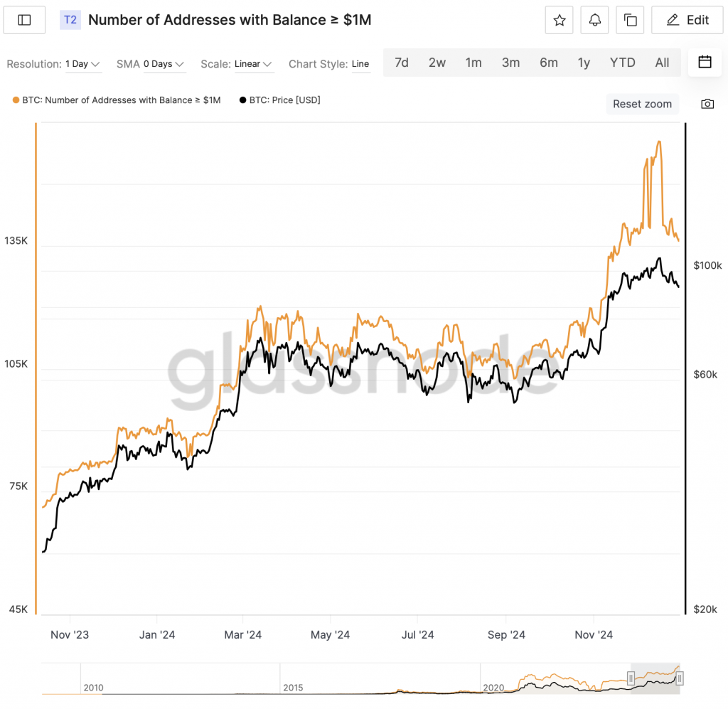Take a chart screenshot with camera icon
This screenshot has height=709, width=728.
point(707,104)
